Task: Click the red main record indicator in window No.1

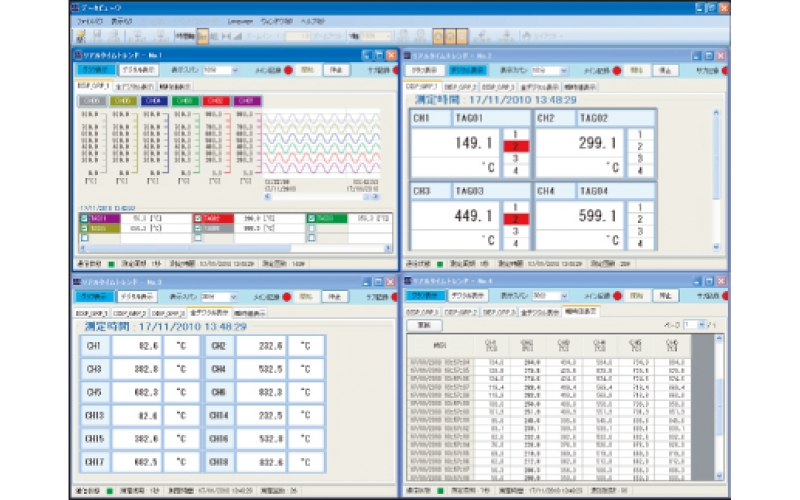Action: point(289,71)
